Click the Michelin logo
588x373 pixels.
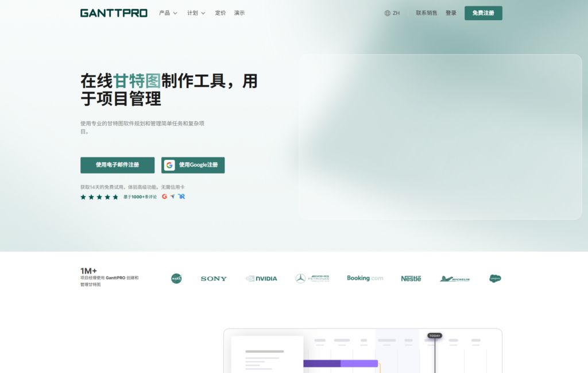(x=455, y=279)
